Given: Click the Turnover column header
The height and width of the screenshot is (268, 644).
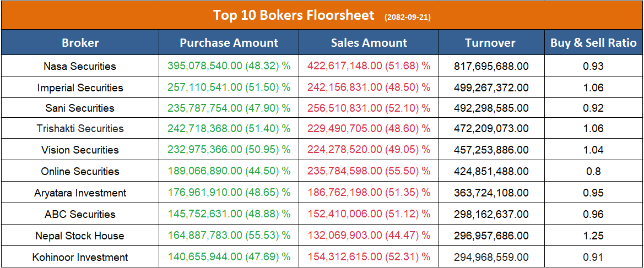Looking at the screenshot, I should pyautogui.click(x=490, y=42).
